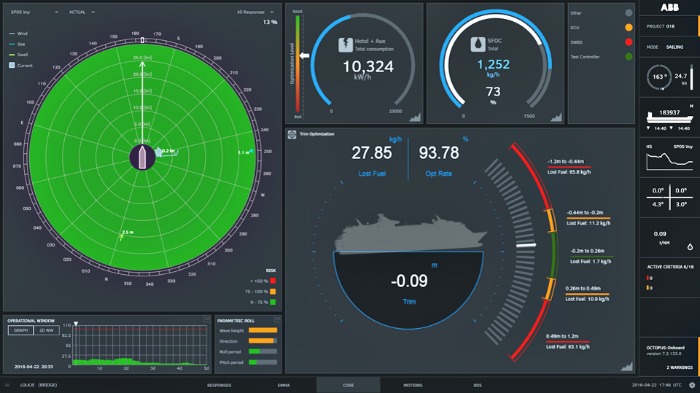Open the MOTIONS tab
This screenshot has height=393, width=700.
pos(412,385)
